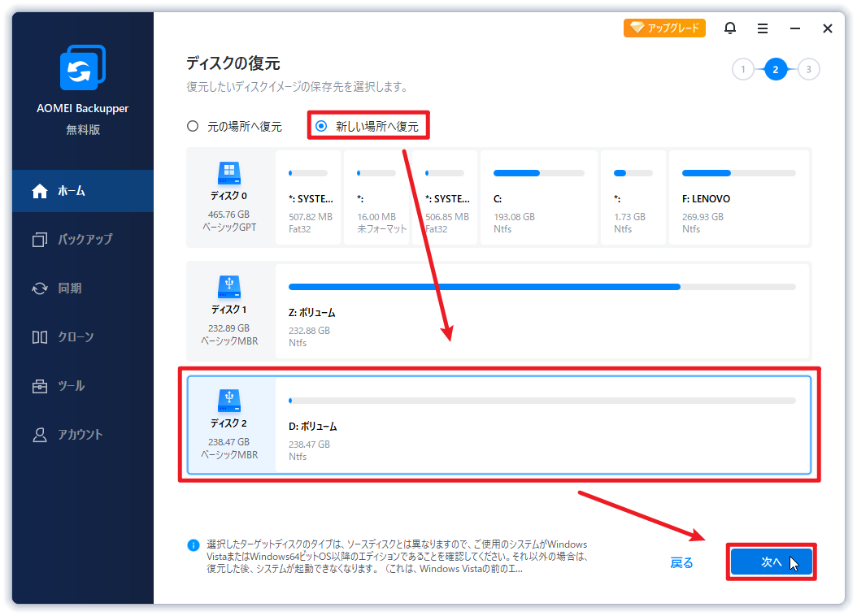
Task: Select the F: LENOVO partition on ディスク 0
Action: tap(738, 197)
